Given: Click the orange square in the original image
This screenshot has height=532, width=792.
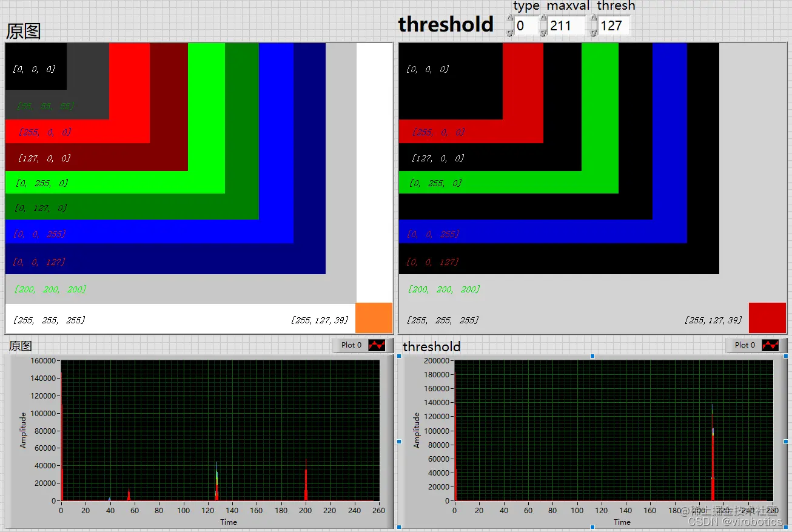Looking at the screenshot, I should tap(374, 318).
